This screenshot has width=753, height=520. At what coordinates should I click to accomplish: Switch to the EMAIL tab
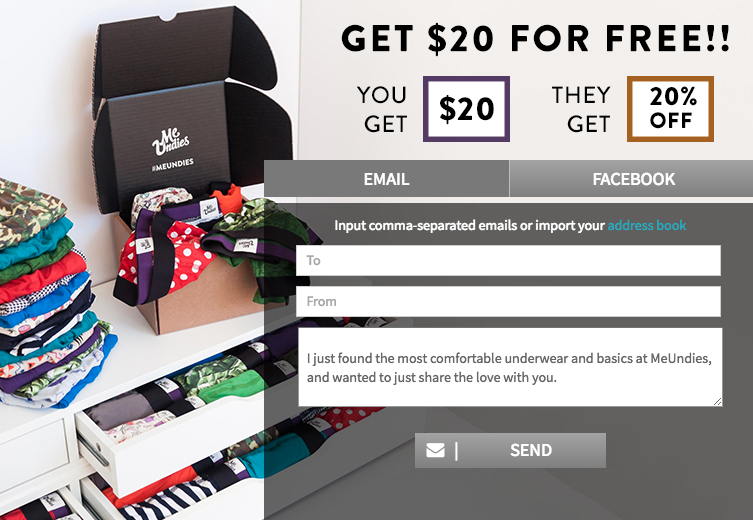(386, 179)
